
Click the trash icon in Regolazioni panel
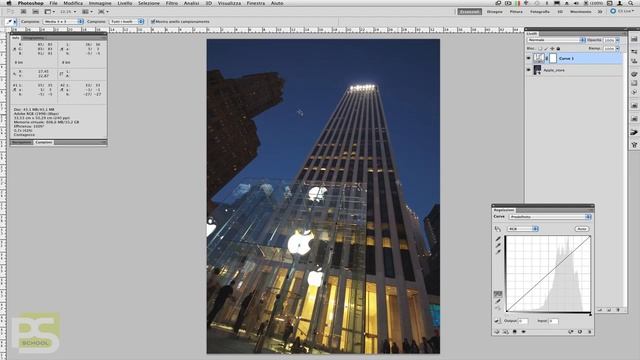(x=589, y=332)
